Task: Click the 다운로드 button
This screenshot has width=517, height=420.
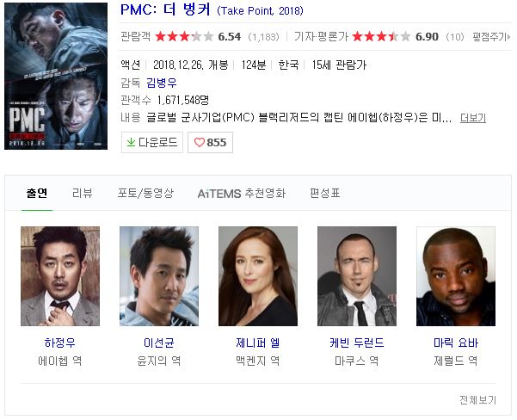Action: pos(152,143)
